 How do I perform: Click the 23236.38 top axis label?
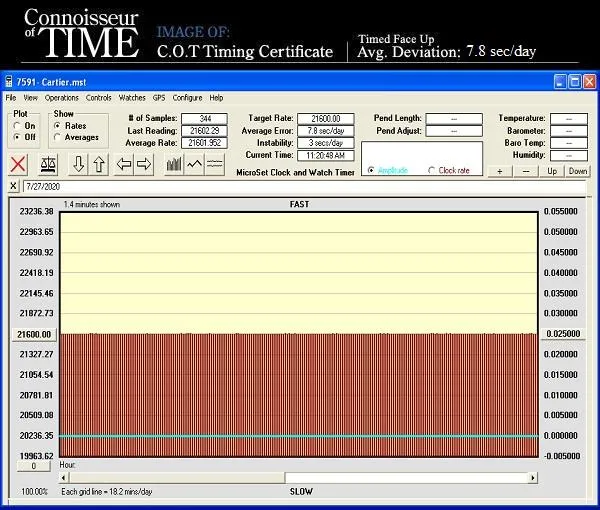tap(37, 212)
